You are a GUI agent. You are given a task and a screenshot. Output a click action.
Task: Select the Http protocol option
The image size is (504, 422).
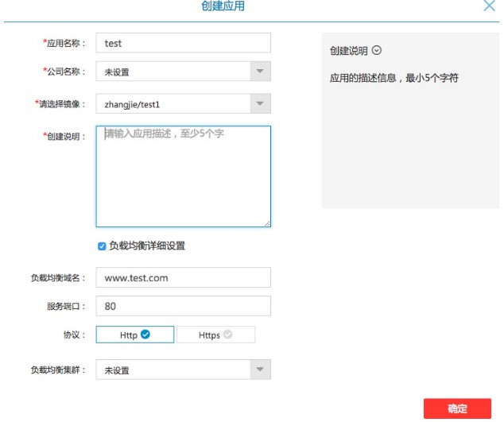[135, 335]
